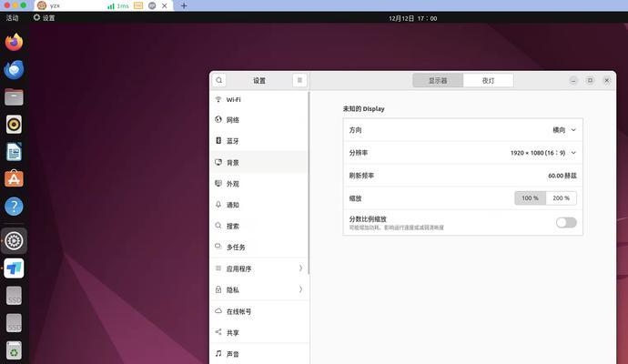
Task: Open the 设置 app menu in top bar
Action: (44, 17)
